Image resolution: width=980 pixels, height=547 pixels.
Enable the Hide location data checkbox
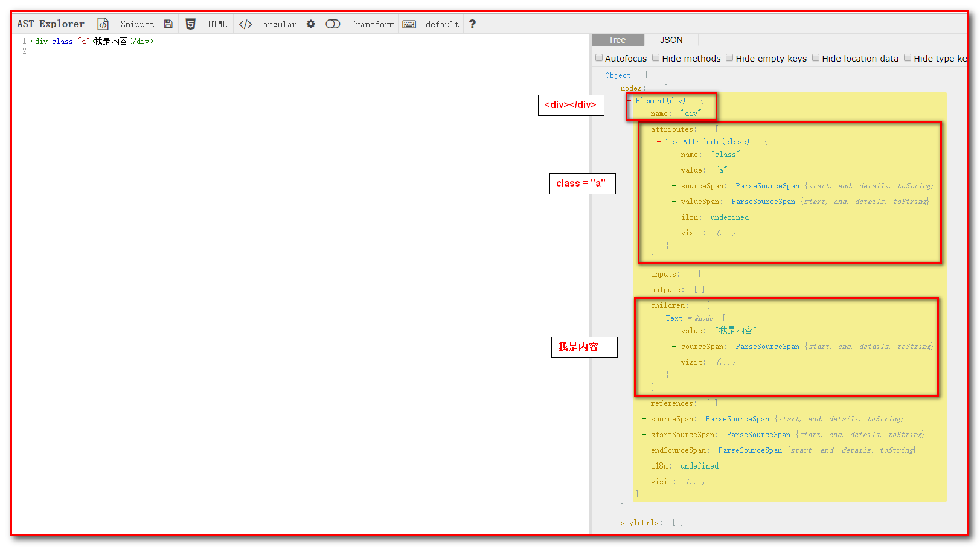coord(816,58)
